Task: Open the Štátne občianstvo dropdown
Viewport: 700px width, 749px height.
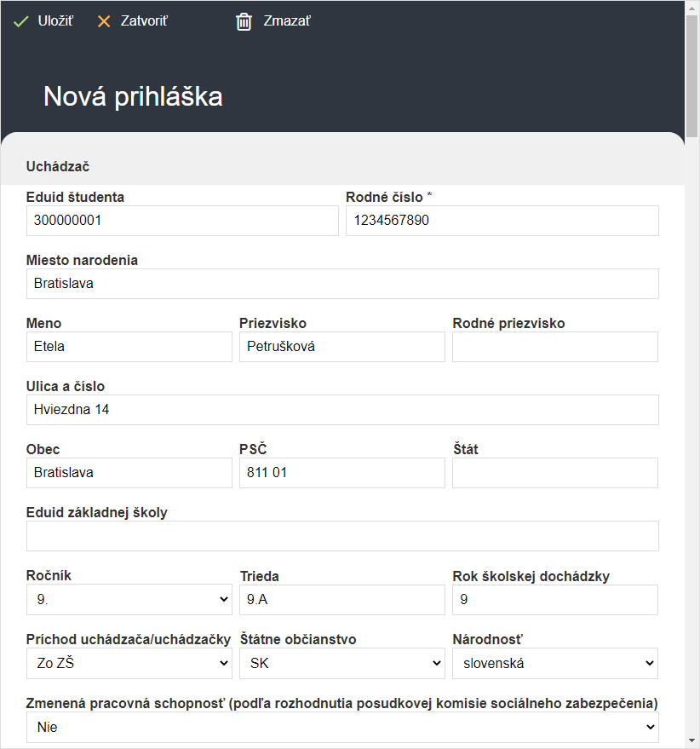Action: 341,663
